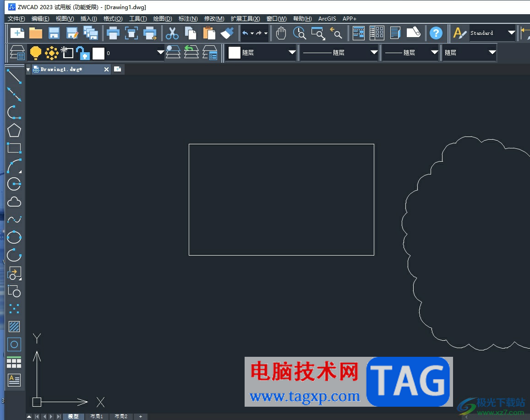Click the Publish printer-arrow icon

coord(150,33)
